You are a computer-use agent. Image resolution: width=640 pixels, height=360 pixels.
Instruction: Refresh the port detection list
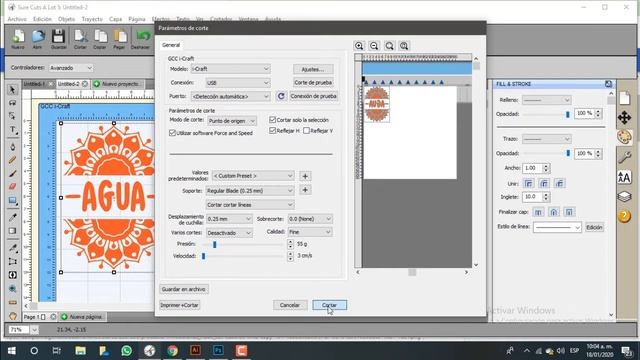281,96
